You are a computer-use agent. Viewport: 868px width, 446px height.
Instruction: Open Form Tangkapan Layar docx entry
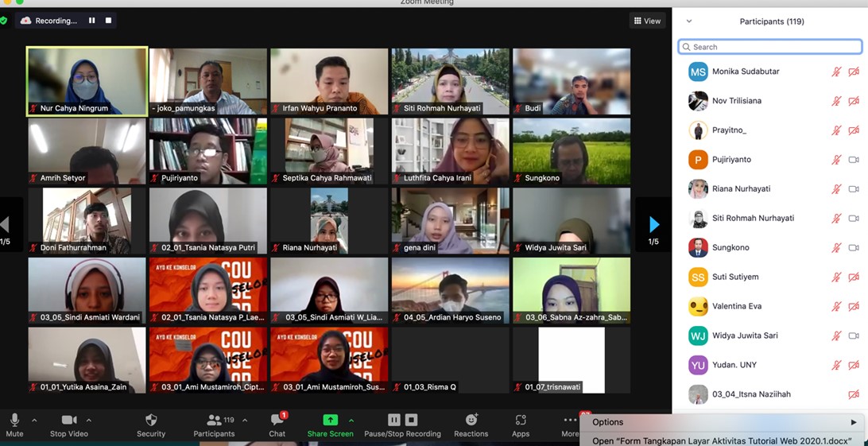point(724,440)
